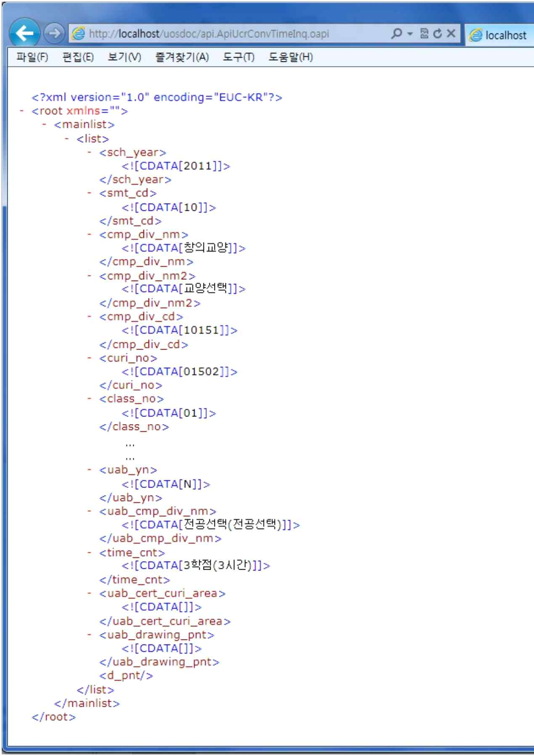Screen dimensions: 534x756
Task: Click the CDATA[교양선택] value
Action: [x=183, y=289]
